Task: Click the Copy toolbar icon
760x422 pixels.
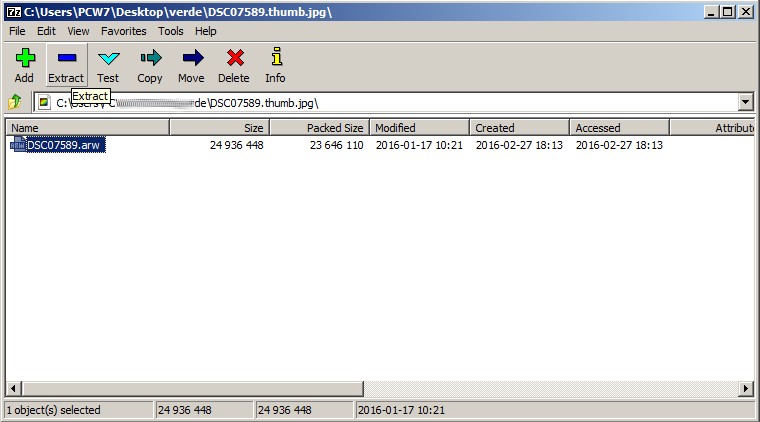Action: [x=150, y=59]
